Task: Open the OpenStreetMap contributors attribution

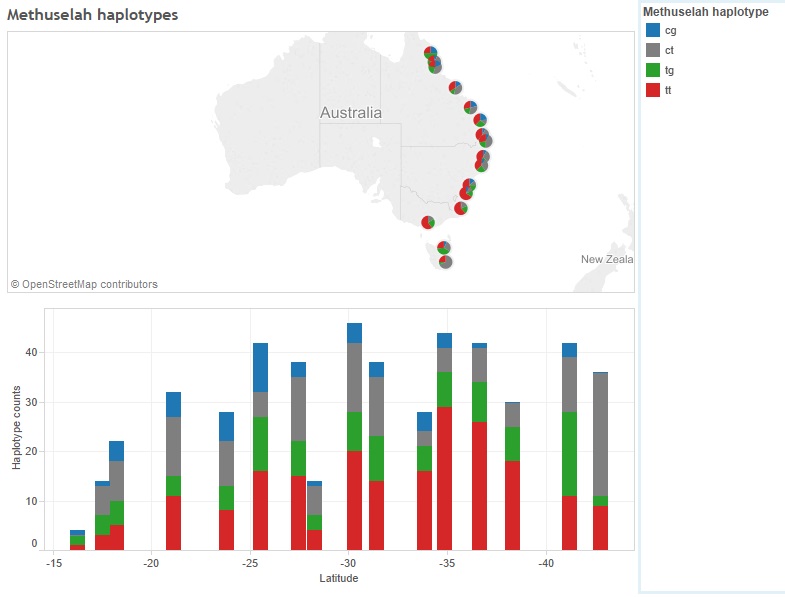Action: click(x=84, y=284)
